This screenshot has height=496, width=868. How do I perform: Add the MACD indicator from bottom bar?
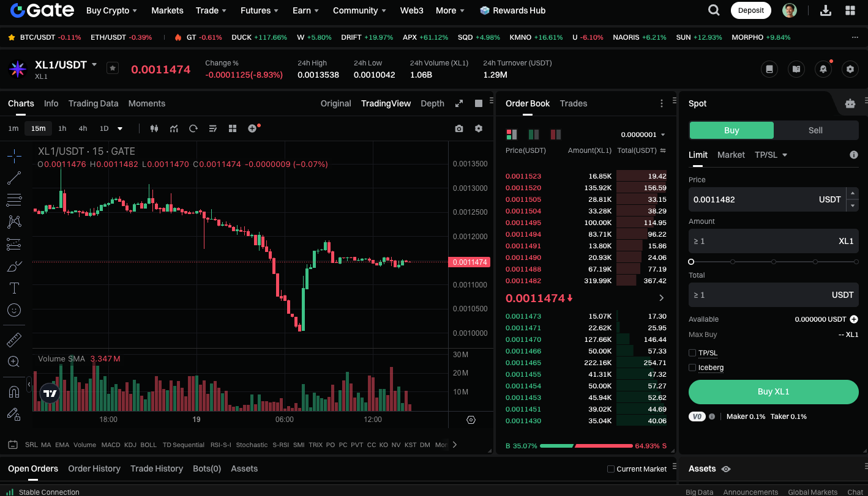(x=111, y=445)
